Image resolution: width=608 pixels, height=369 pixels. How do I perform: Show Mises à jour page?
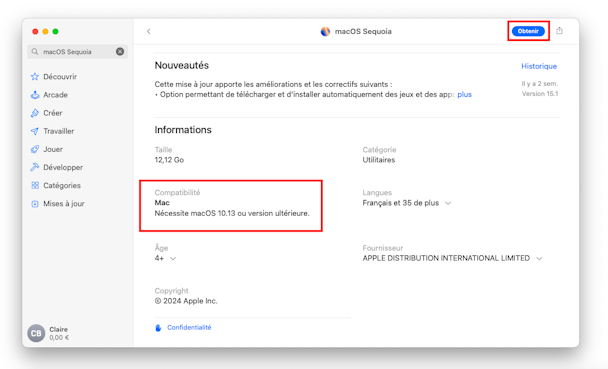[x=64, y=203]
